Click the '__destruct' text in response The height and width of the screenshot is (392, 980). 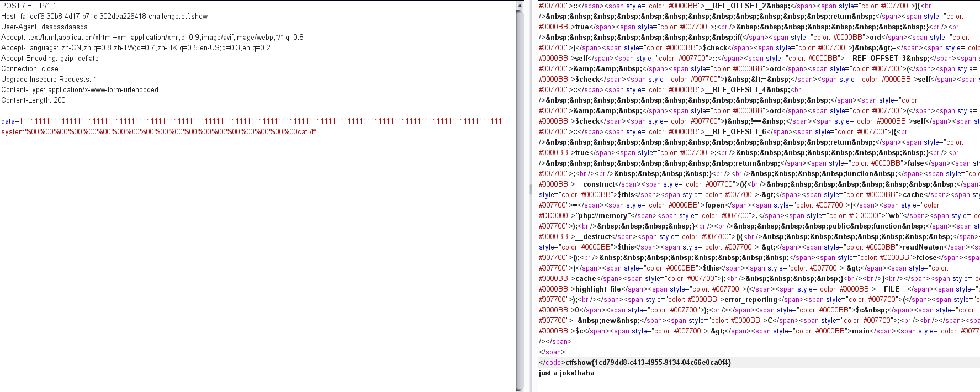[593, 236]
